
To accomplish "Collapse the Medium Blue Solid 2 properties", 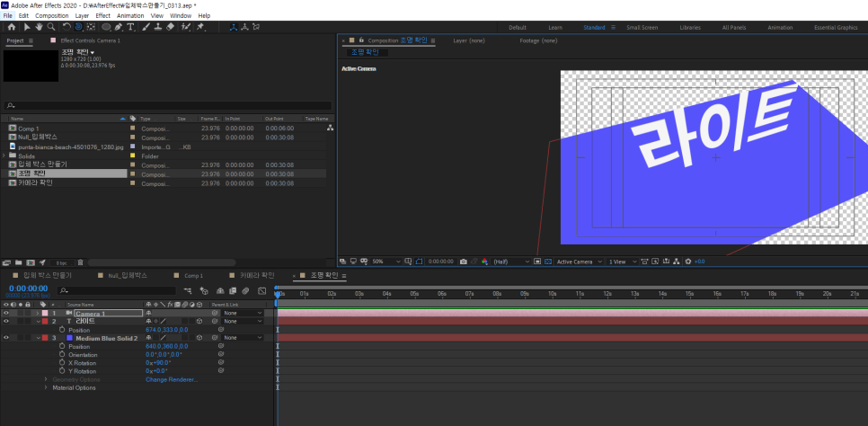I will point(38,337).
